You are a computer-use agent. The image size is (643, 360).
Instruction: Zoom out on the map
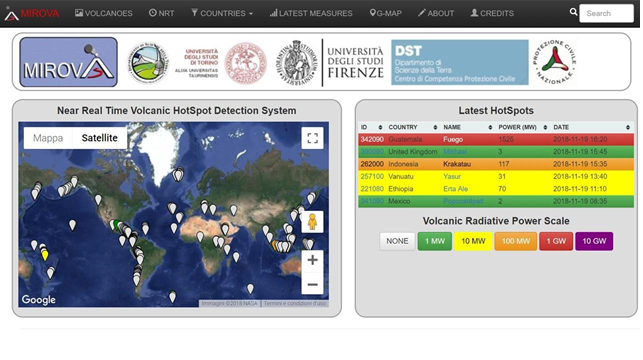coord(312,284)
